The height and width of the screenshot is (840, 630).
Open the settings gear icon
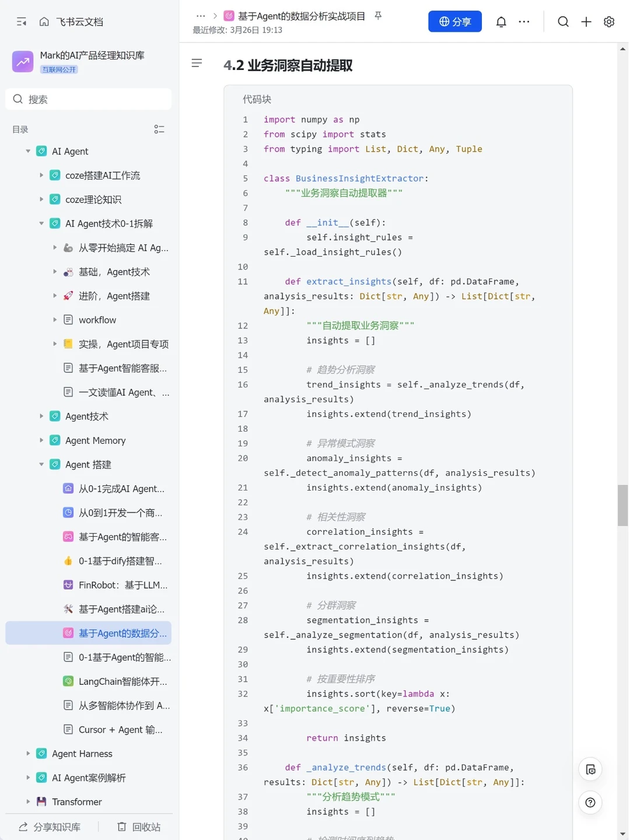tap(609, 22)
